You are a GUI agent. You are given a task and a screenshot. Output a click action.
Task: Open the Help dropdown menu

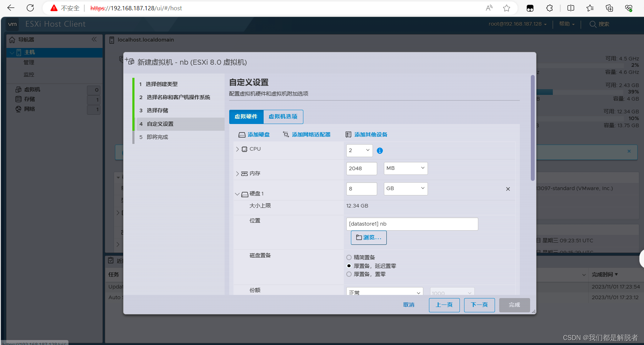click(567, 24)
